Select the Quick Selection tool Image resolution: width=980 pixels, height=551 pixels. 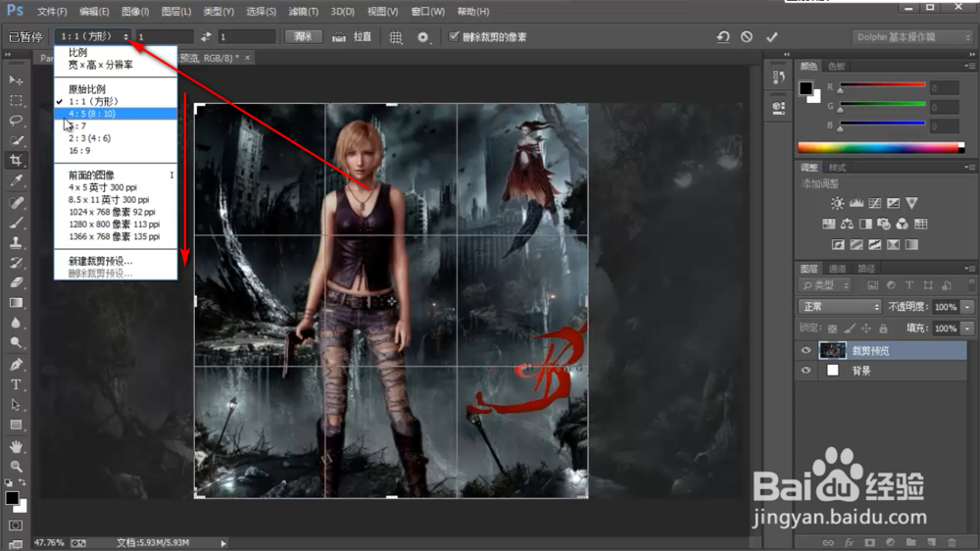[16, 140]
